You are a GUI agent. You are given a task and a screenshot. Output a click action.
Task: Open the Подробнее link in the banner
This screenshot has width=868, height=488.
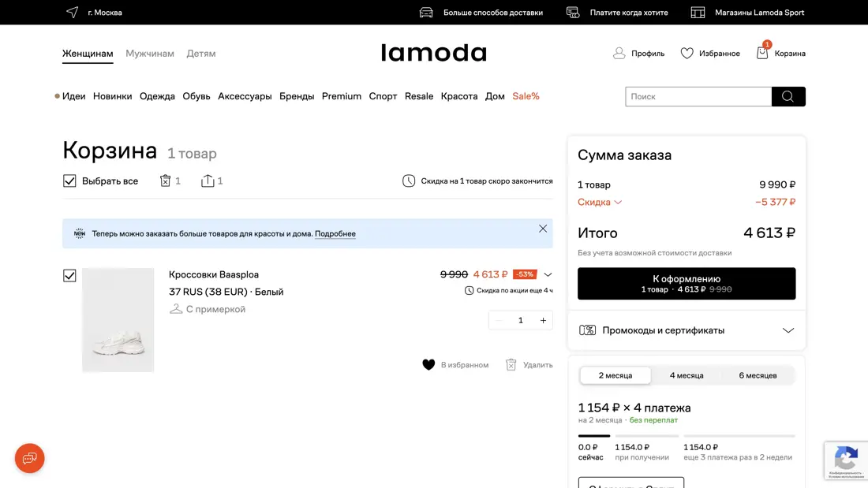coord(335,233)
